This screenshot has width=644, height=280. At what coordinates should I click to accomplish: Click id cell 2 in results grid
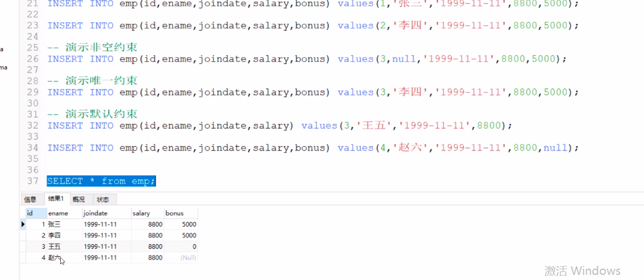[x=36, y=235]
